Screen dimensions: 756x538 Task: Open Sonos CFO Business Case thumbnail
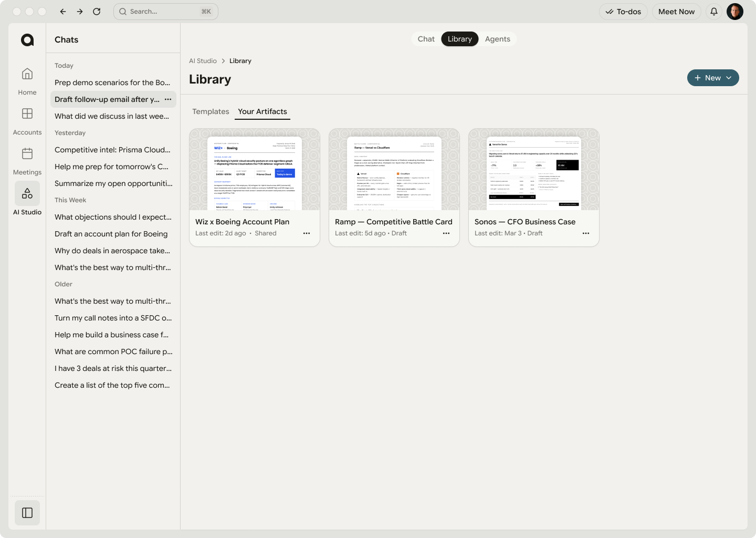(534, 170)
